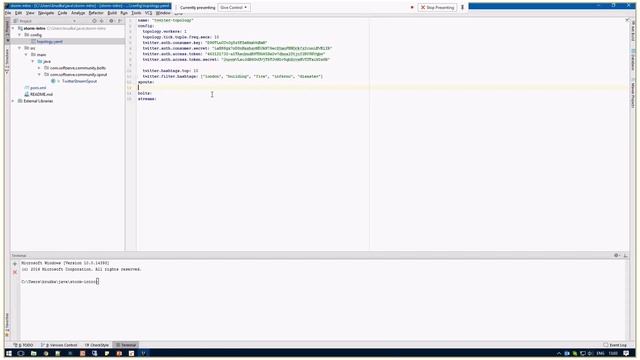Click the 'streams:' line in editor

tap(147, 99)
